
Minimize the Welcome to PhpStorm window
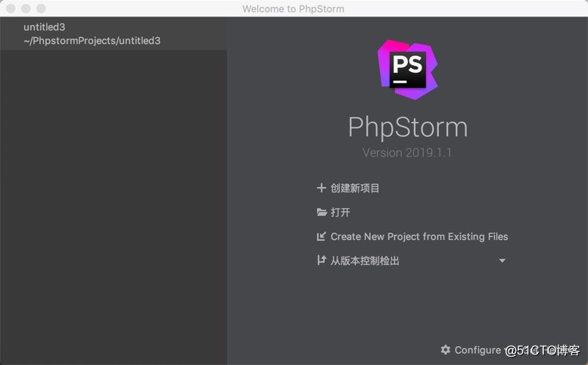click(26, 8)
